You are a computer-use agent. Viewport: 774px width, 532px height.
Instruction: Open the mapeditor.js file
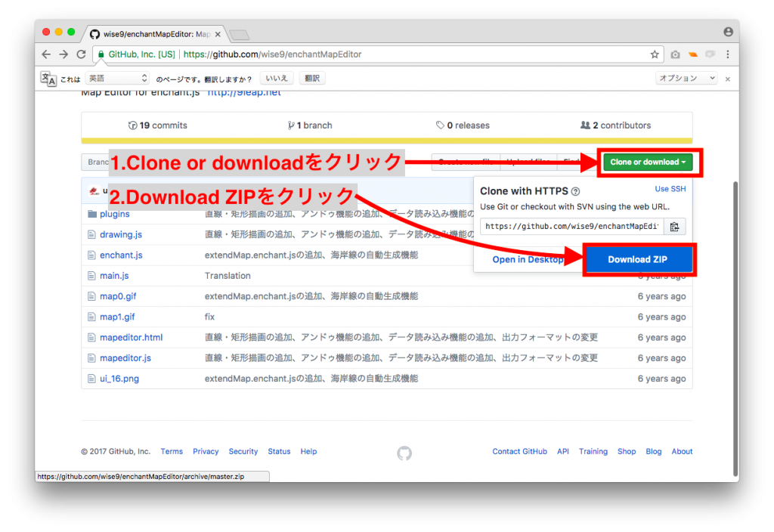125,357
